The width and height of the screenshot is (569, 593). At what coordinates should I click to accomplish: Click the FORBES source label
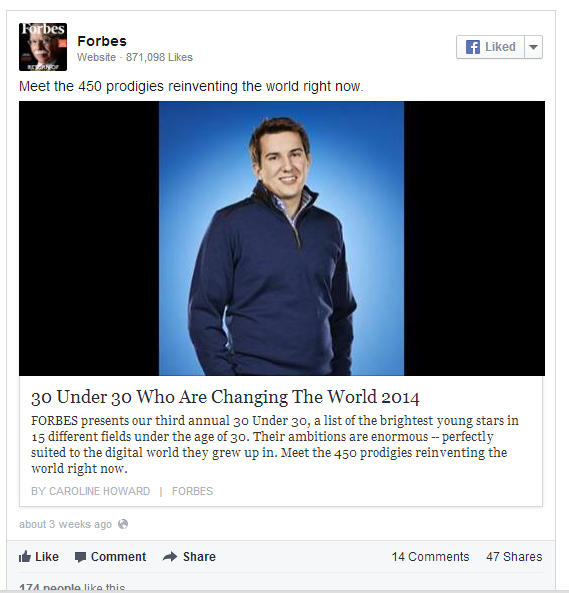pyautogui.click(x=192, y=491)
